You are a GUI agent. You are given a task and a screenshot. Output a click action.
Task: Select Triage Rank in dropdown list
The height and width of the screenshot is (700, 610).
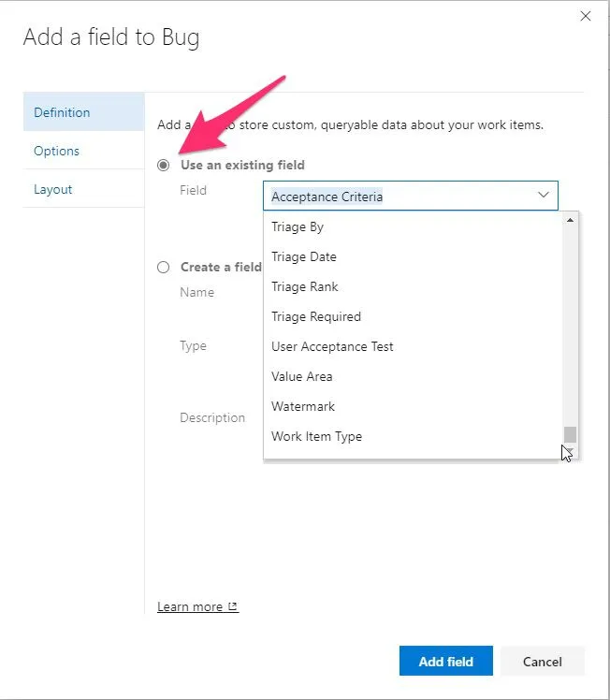(x=305, y=286)
